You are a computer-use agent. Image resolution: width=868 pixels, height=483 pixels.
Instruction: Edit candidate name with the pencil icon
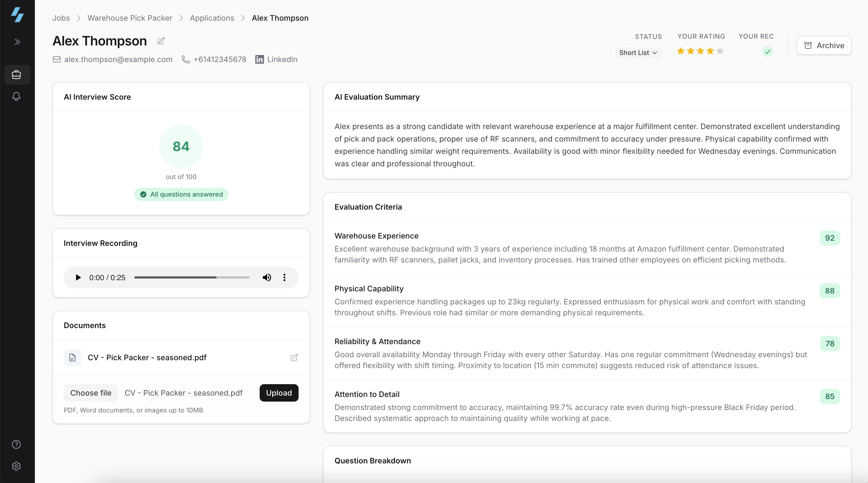(x=161, y=41)
